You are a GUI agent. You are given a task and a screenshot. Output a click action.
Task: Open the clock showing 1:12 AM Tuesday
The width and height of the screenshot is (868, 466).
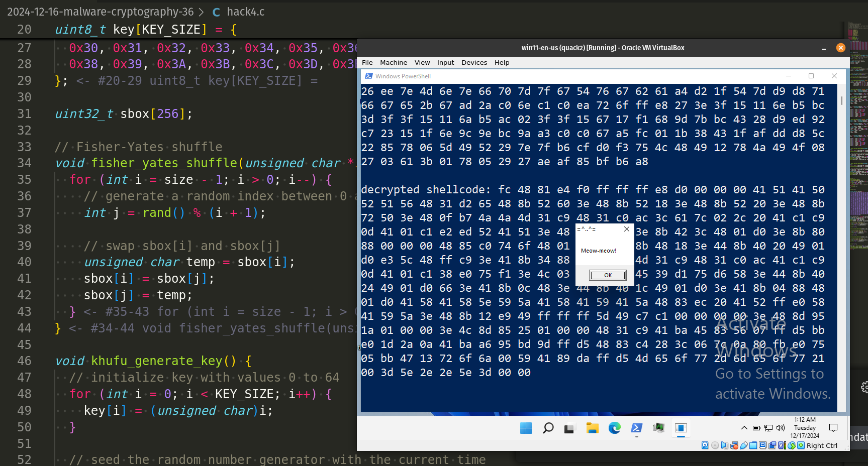[805, 428]
